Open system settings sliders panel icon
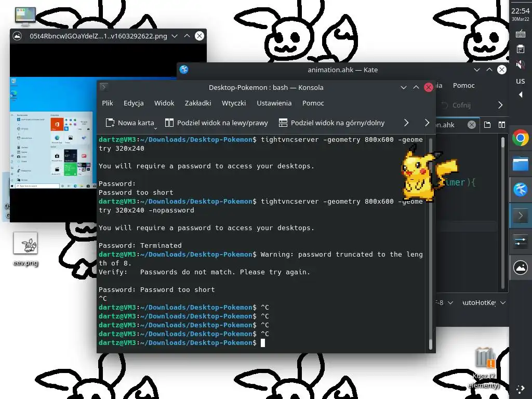The height and width of the screenshot is (399, 532). (x=521, y=242)
